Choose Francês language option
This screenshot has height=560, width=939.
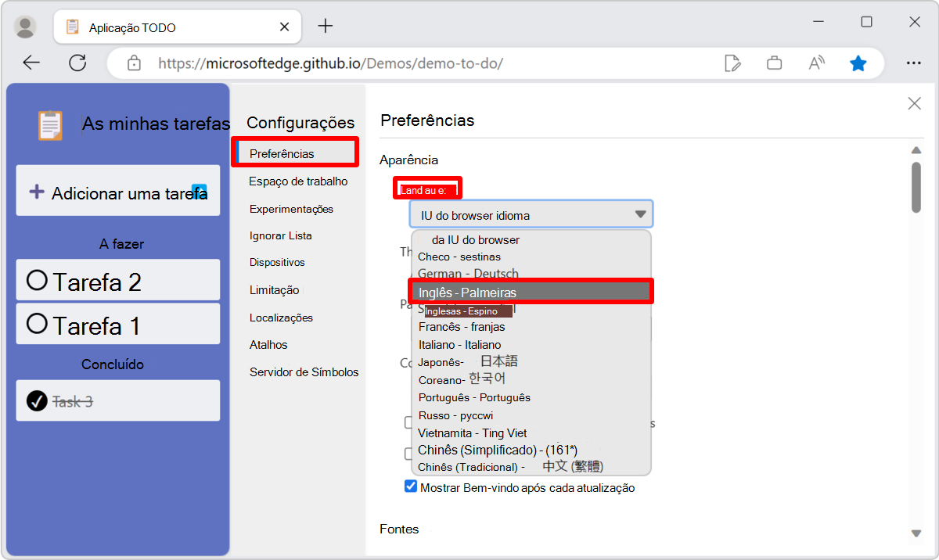click(x=531, y=327)
